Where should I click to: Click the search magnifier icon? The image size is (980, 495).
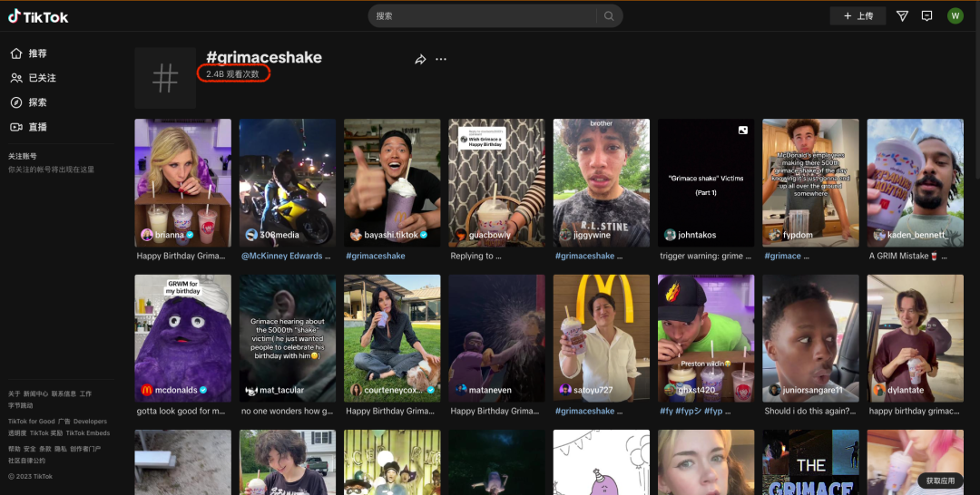(x=609, y=16)
